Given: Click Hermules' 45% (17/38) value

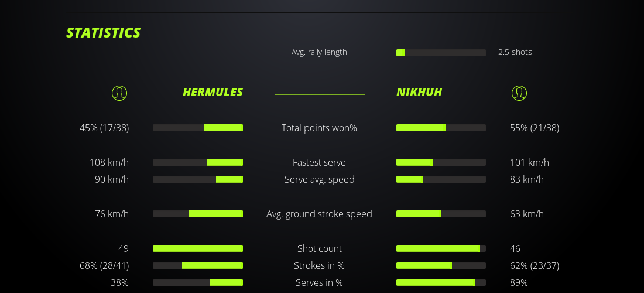Looking at the screenshot, I should point(104,128).
